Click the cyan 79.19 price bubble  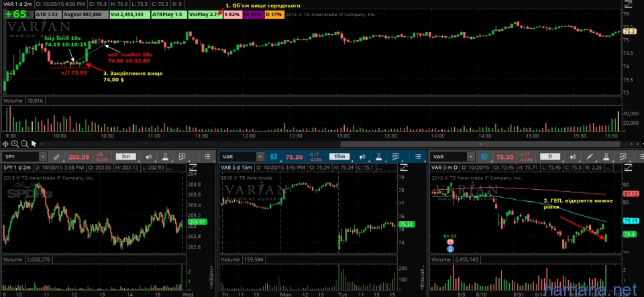[630, 221]
